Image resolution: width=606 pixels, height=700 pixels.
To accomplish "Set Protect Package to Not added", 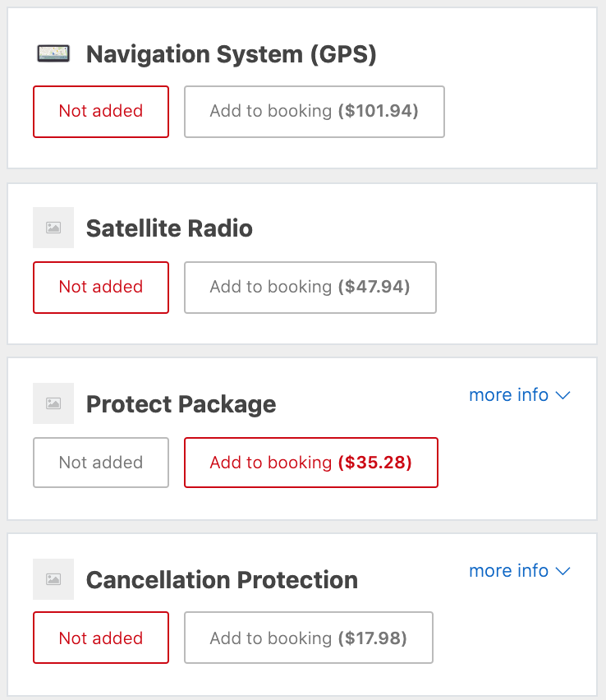I will [101, 463].
